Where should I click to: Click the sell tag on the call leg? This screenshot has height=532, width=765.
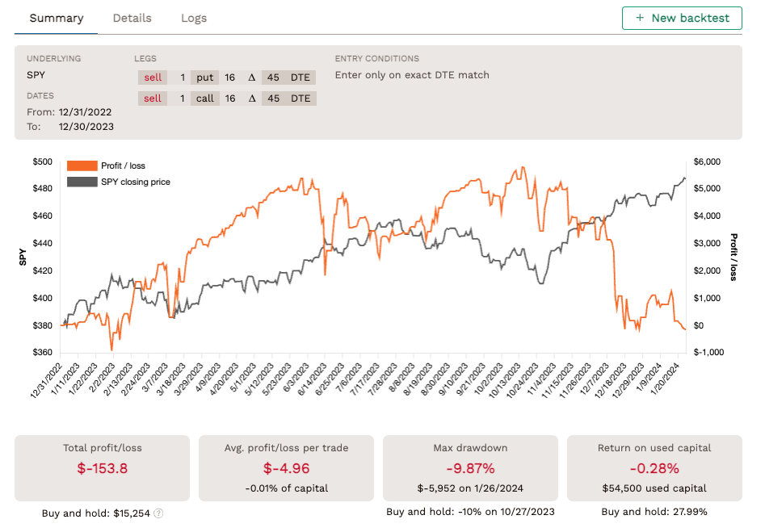pos(153,98)
